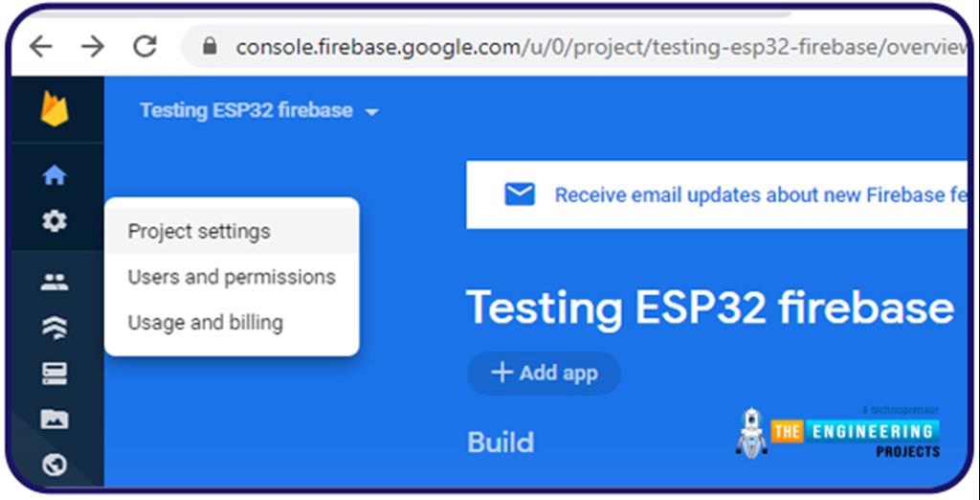Select Project settings from the menu

(199, 232)
